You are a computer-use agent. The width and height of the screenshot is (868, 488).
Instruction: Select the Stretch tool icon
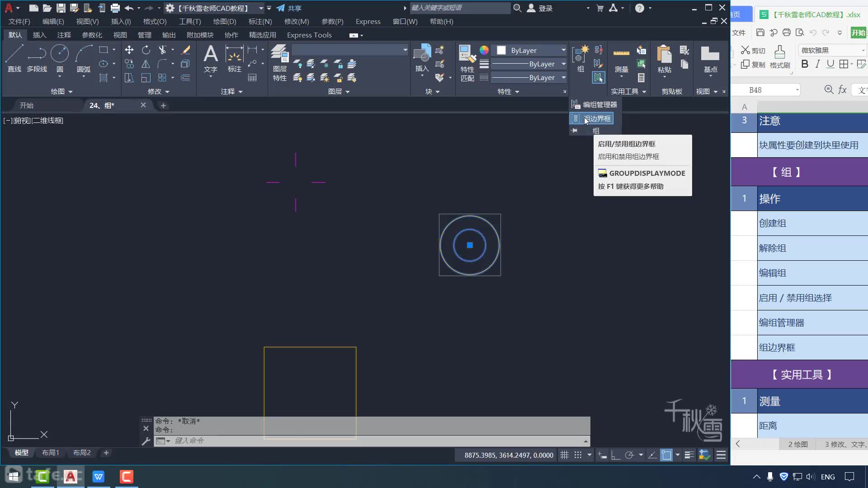coord(129,78)
